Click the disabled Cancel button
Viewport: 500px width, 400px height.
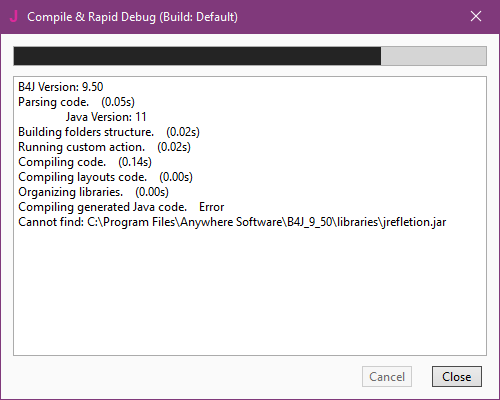coord(387,377)
